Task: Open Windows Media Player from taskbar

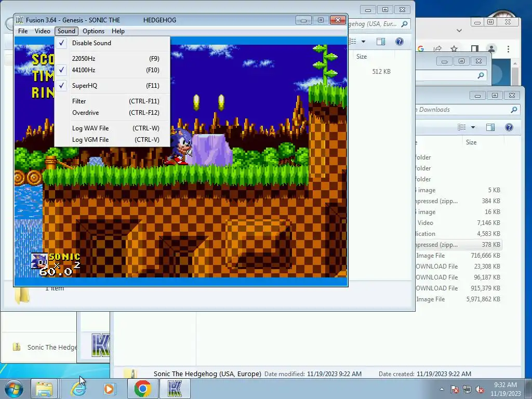Action: (109, 389)
